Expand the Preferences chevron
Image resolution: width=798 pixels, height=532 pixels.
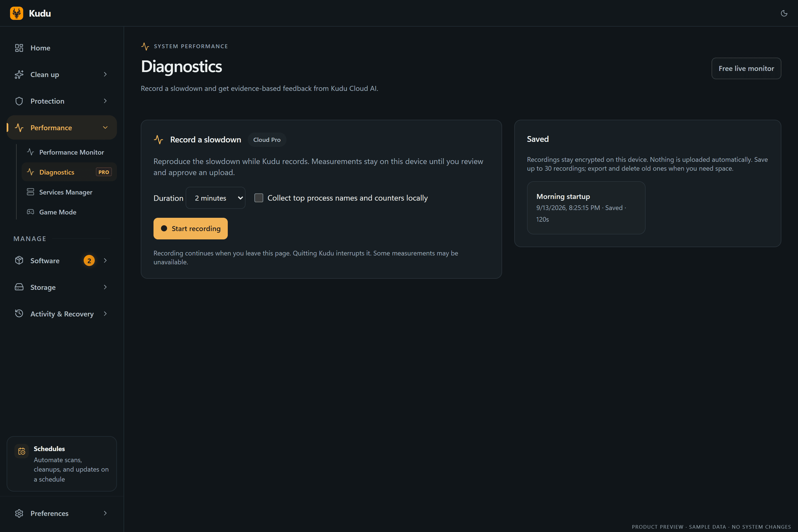pos(105,513)
